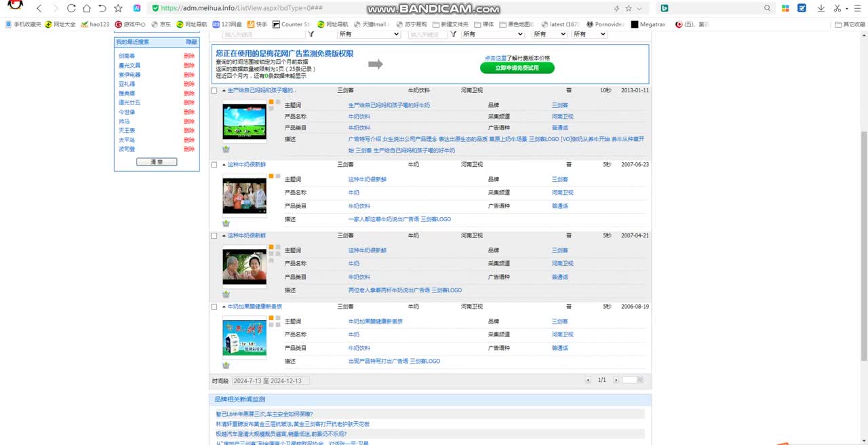Check the box for 生产给自己妈妈和孩子喝的 row
This screenshot has width=868, height=445.
(214, 90)
